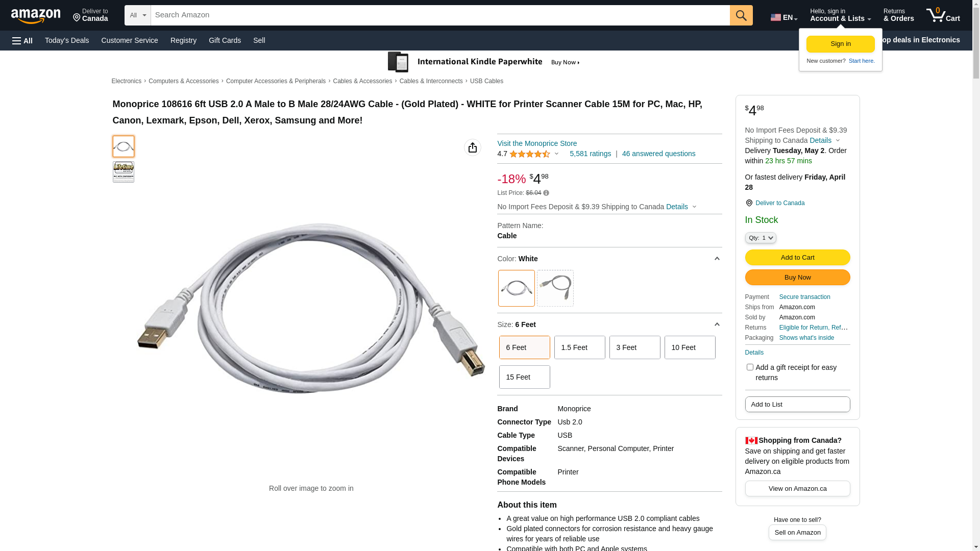Screen dimensions: 980x551
Task: Click the share icon on product image
Action: point(473,147)
